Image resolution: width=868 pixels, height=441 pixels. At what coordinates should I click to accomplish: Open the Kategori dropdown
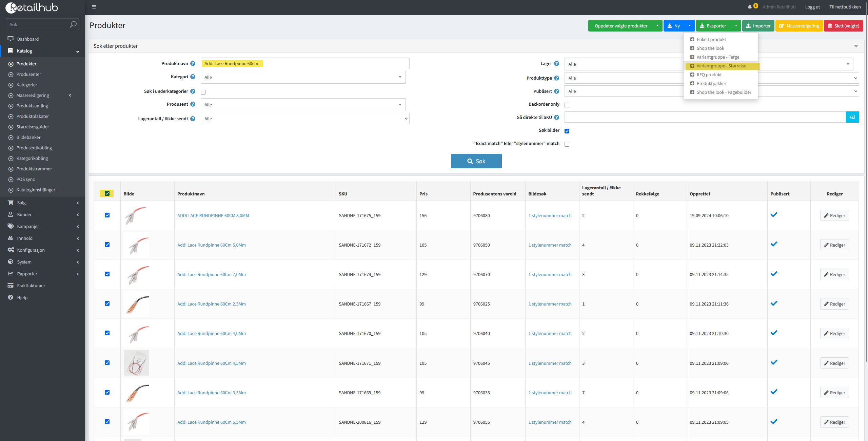(x=303, y=77)
